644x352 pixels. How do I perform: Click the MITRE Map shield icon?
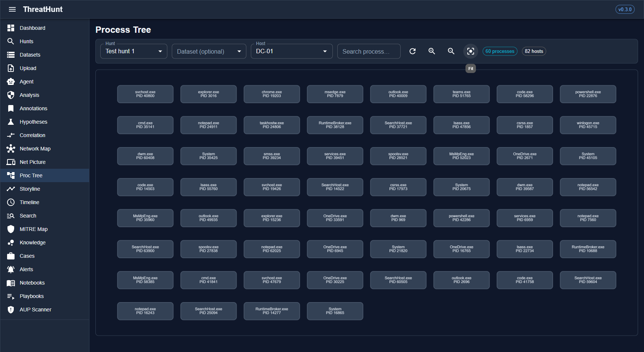pos(11,229)
